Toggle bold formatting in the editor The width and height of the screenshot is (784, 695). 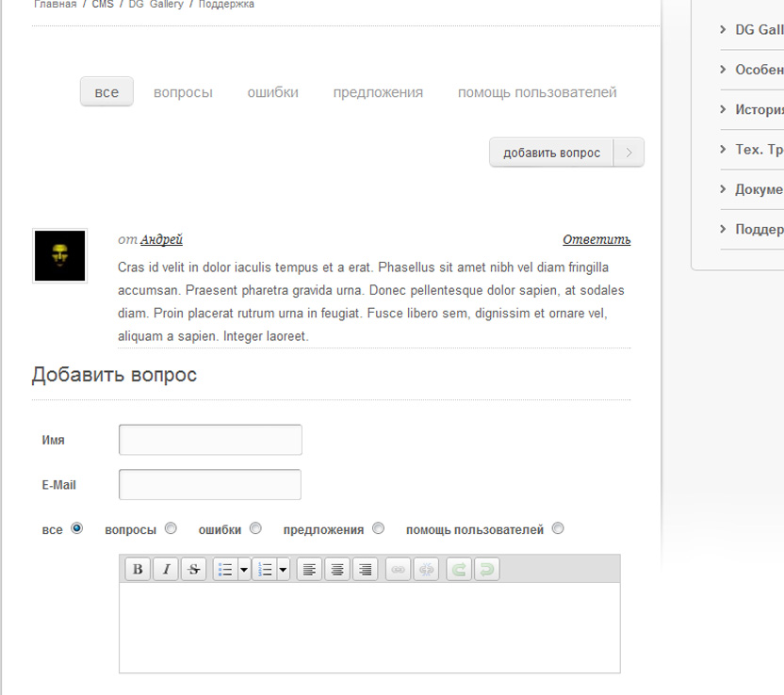pyautogui.click(x=138, y=569)
